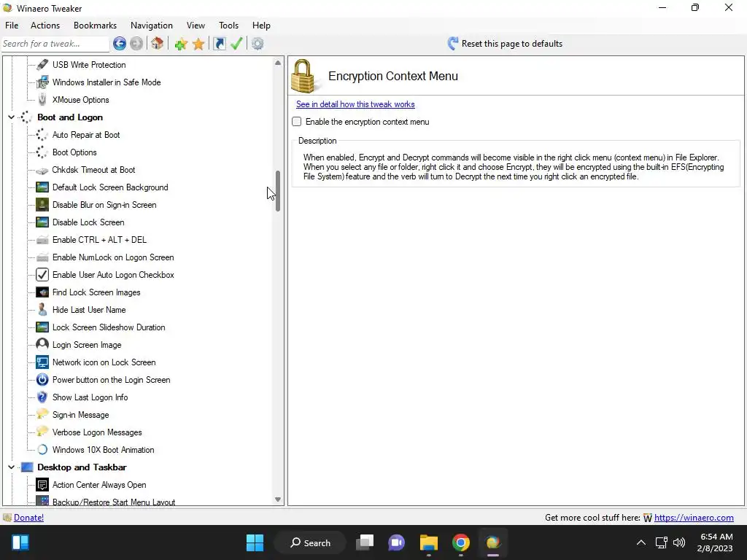The height and width of the screenshot is (560, 747).
Task: Select the Default Lock Screen Background icon
Action: 42,187
